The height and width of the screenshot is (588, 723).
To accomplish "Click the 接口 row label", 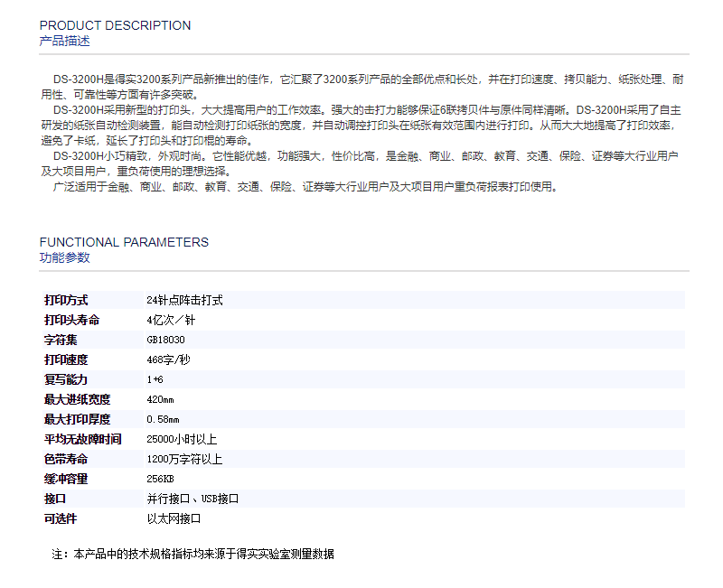I will click(55, 499).
